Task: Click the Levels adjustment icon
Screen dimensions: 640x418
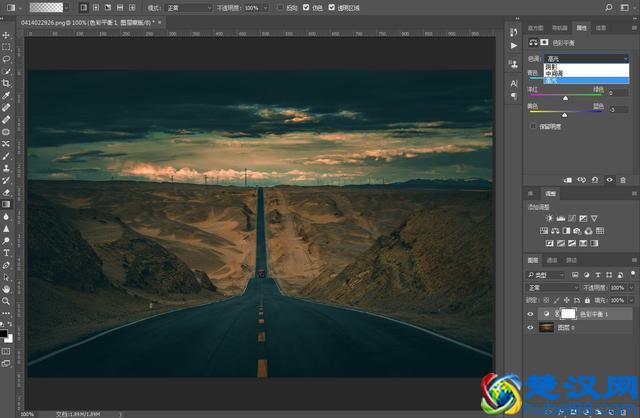Action: coord(562,217)
